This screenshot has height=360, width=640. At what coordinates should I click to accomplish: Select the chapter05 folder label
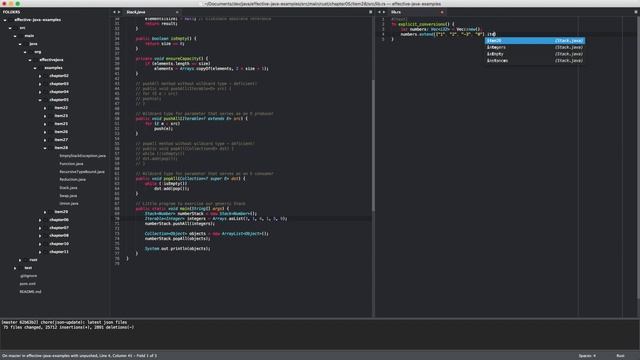(x=59, y=100)
